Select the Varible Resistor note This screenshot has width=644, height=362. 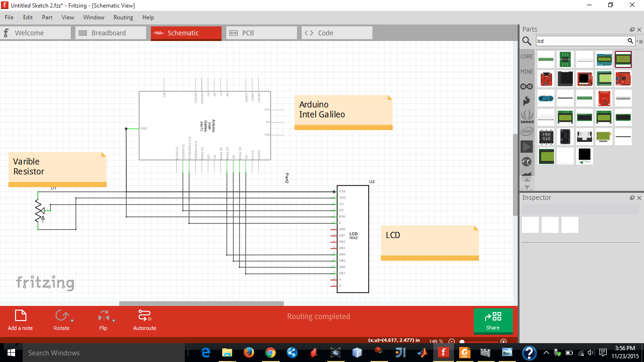click(57, 169)
